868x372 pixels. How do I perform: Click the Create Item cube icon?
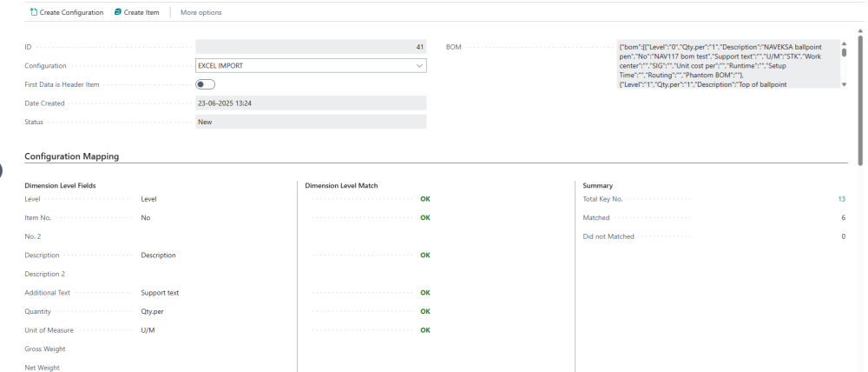click(x=118, y=12)
